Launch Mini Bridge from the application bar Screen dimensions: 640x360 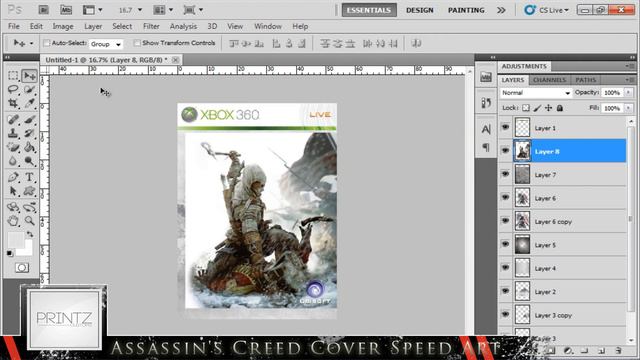click(x=66, y=10)
